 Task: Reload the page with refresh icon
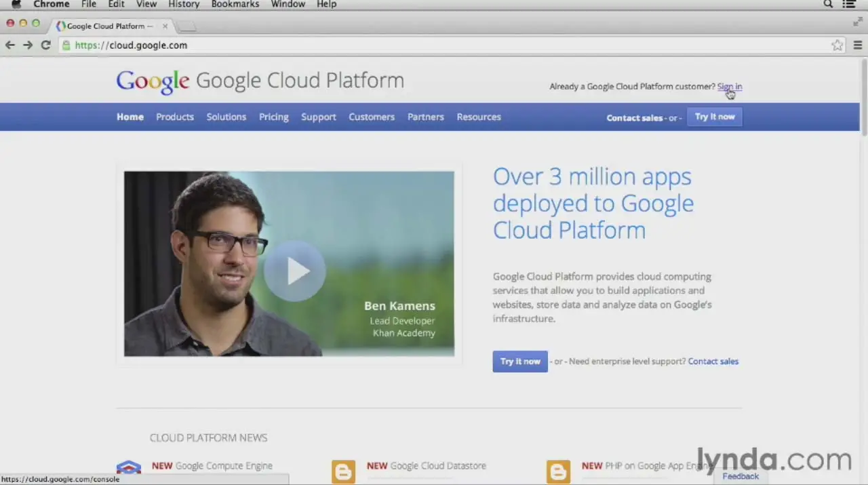[x=45, y=45]
